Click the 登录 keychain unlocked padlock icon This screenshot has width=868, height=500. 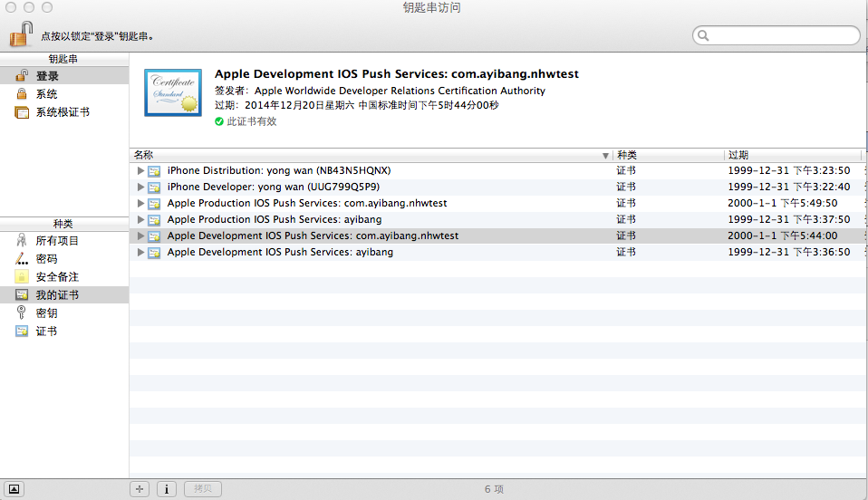tap(22, 75)
